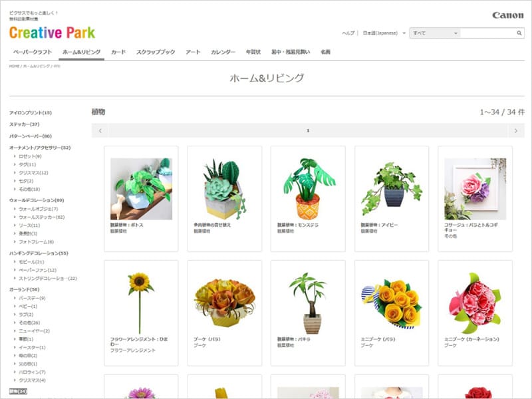Open the search category dropdown
The image size is (532, 399).
(434, 33)
